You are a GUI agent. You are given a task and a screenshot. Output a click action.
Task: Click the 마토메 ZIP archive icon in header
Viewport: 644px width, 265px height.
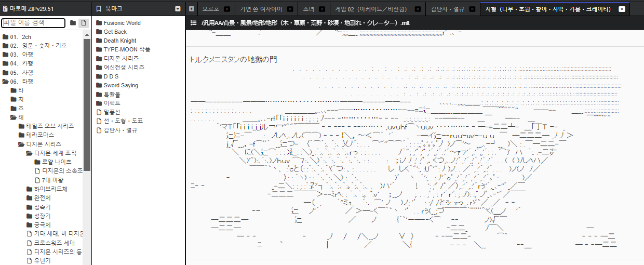(x=5, y=9)
